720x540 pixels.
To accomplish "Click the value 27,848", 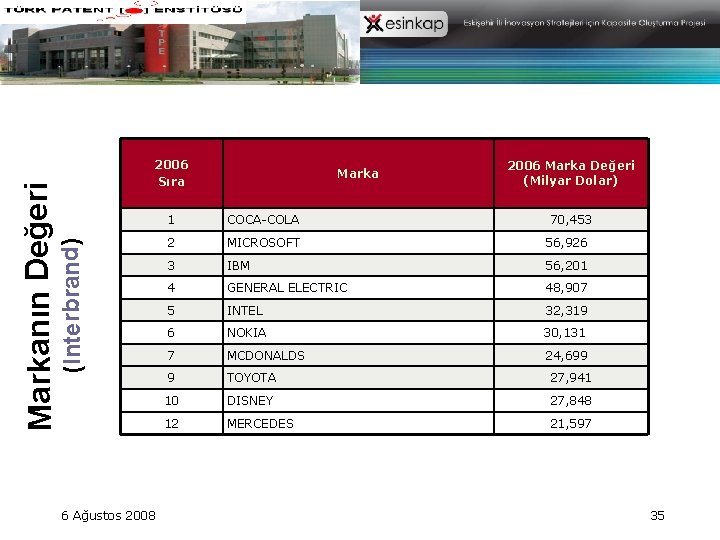I will pos(571,400).
